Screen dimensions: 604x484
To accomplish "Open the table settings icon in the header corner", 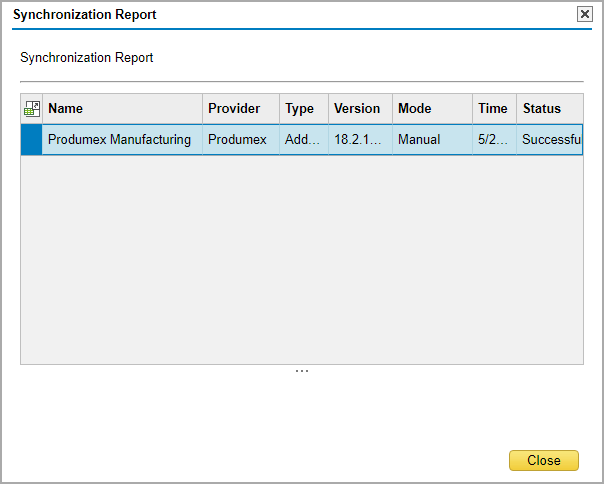I will 31,109.
